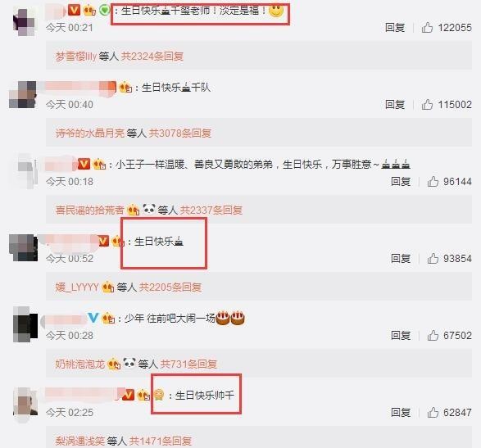Screen dimensions: 481x448
Task: Tap thumbs-up beside 93854
Action: tap(433, 259)
